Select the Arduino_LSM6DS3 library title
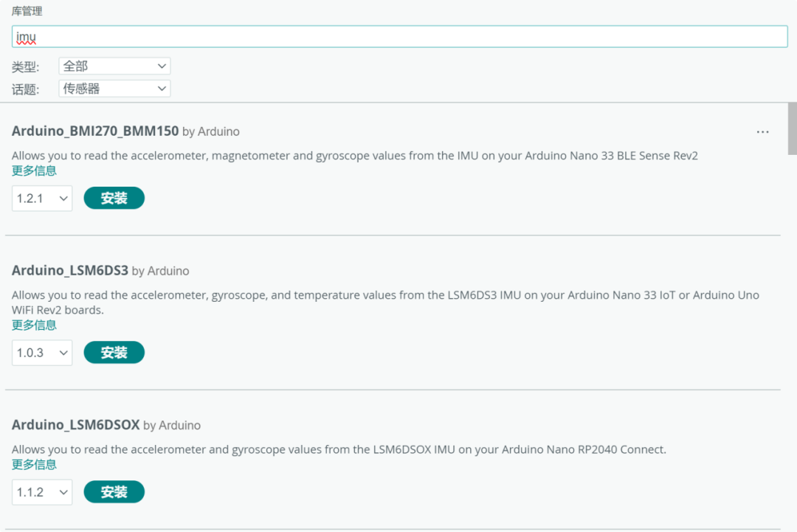Image resolution: width=797 pixels, height=532 pixels. [70, 271]
